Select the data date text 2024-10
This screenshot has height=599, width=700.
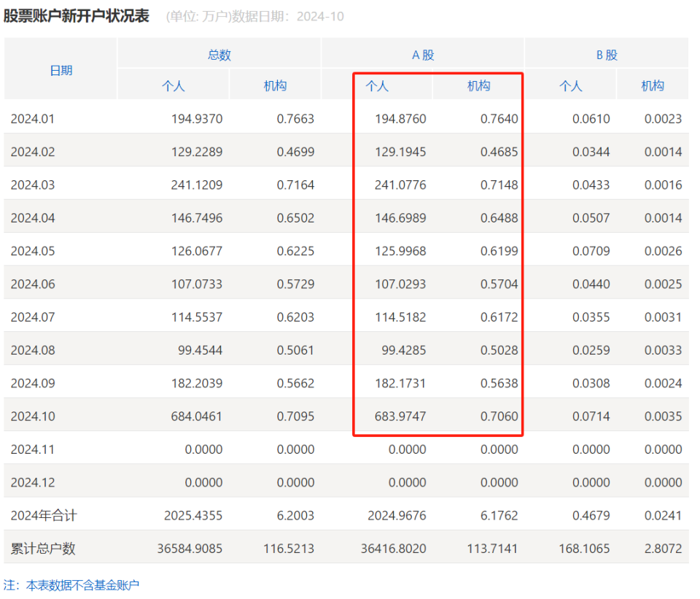point(320,17)
